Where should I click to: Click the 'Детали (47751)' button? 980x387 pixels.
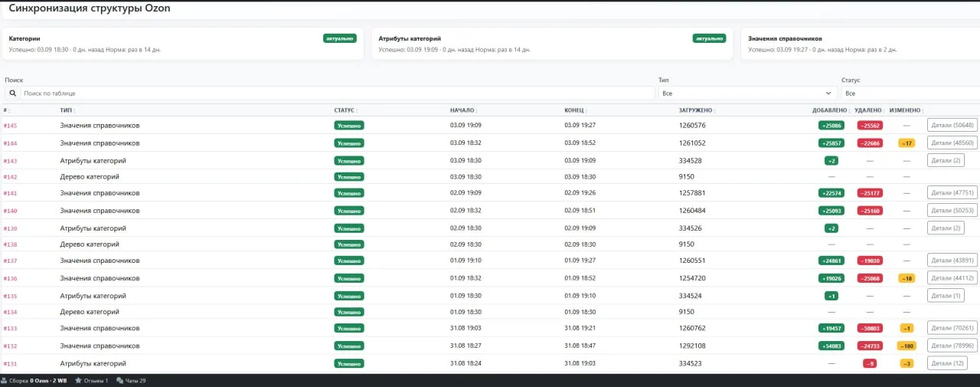[952, 192]
